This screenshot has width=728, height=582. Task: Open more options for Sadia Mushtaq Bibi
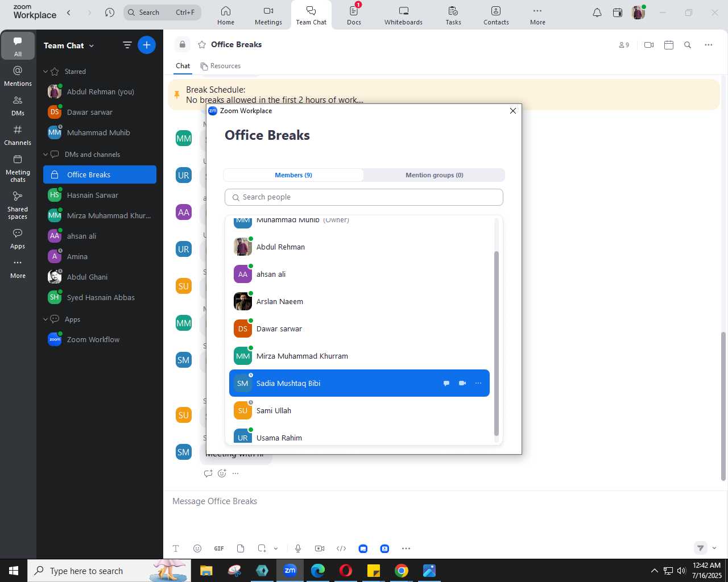(x=478, y=383)
